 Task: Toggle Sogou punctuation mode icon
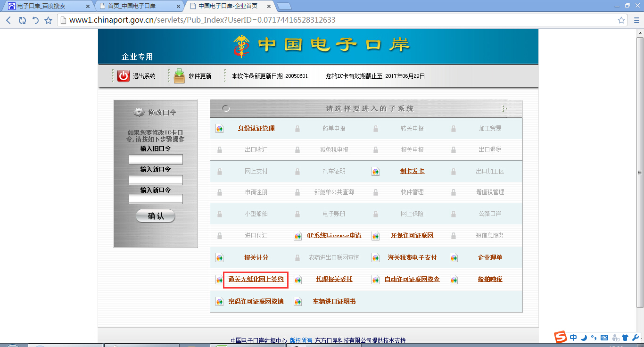594,338
